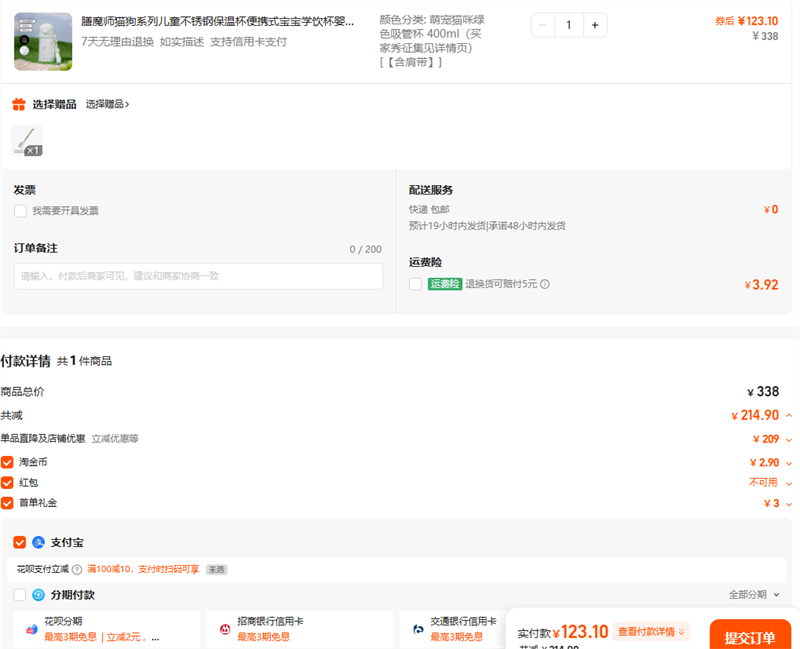This screenshot has width=800, height=649.
Task: Click the blue Alipay logo icon
Action: click(x=38, y=542)
